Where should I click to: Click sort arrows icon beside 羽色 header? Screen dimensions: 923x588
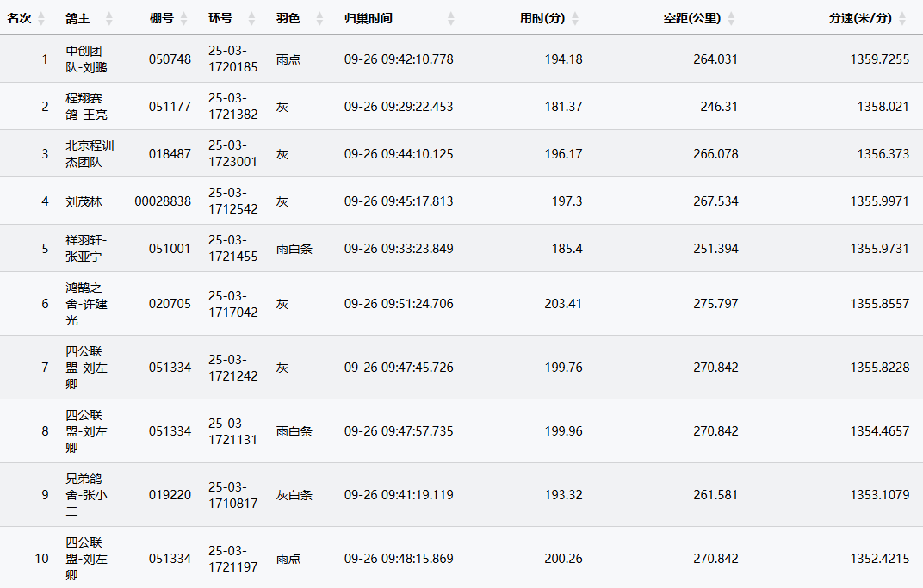coord(319,18)
